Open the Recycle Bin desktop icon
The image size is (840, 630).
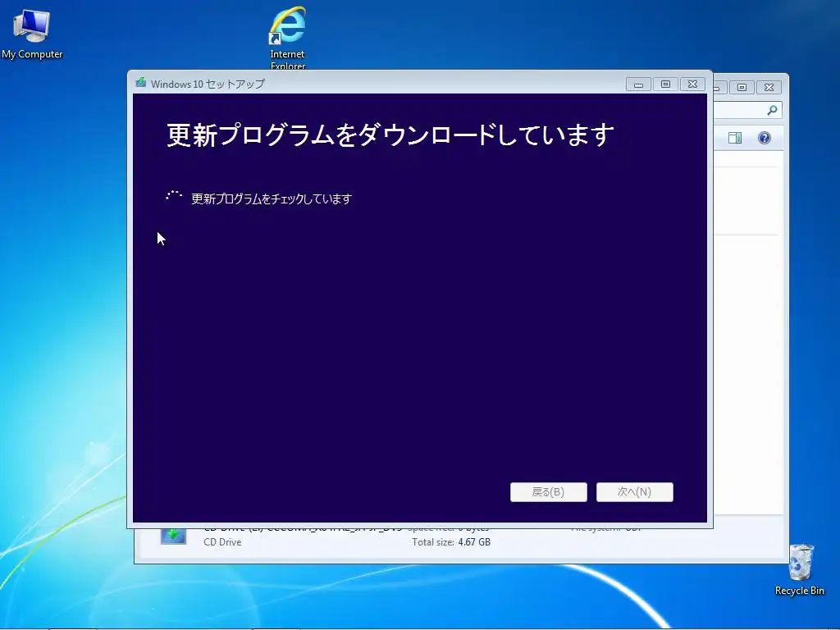[x=799, y=569]
